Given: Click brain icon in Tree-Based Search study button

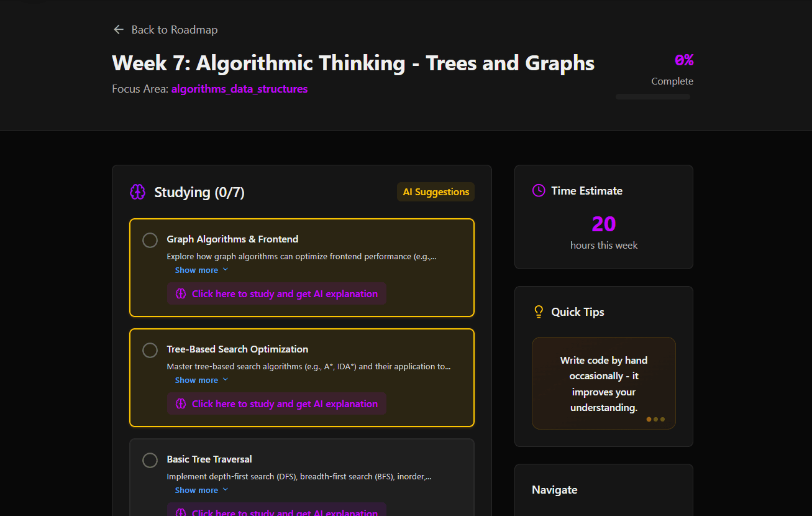Looking at the screenshot, I should pos(181,404).
